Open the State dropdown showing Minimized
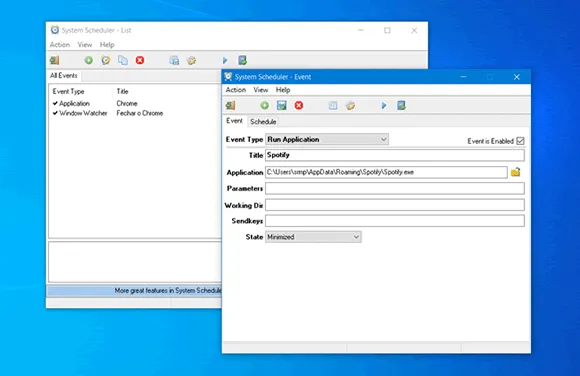Viewport: 580px width, 376px height. coord(313,237)
